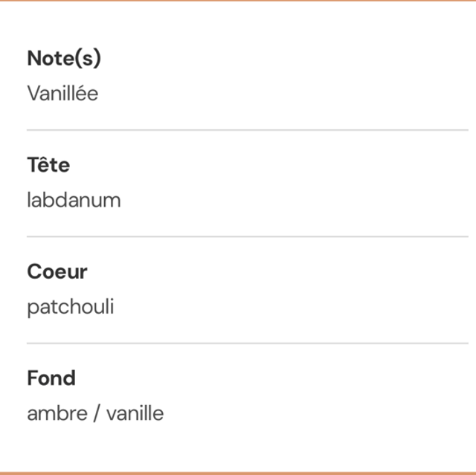Screen dimensions: 476x475
Task: Click the Tête section heading
Action: [48, 165]
